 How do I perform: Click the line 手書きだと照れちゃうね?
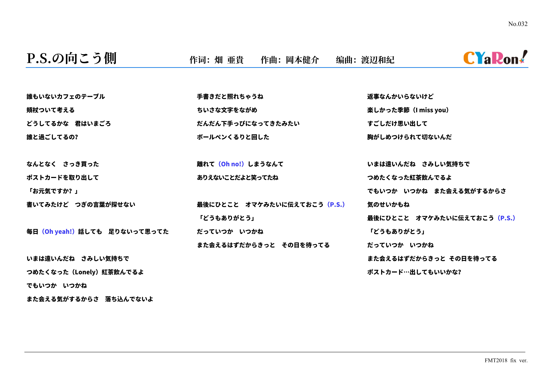point(230,97)
